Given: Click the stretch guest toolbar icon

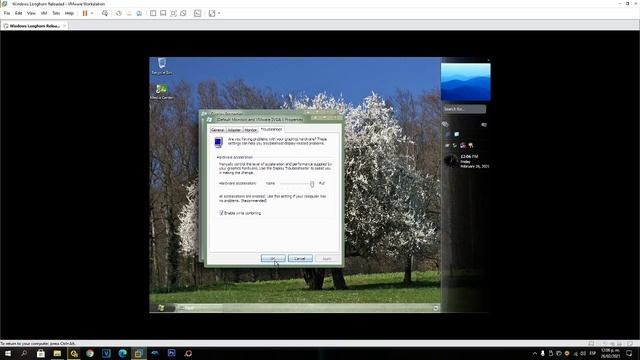Looking at the screenshot, I should point(212,13).
